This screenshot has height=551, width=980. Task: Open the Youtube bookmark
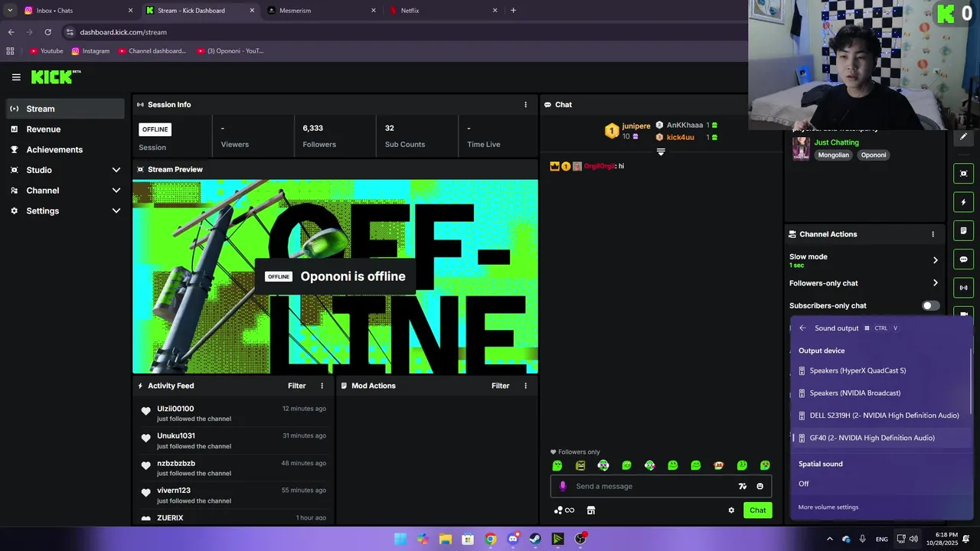point(47,51)
